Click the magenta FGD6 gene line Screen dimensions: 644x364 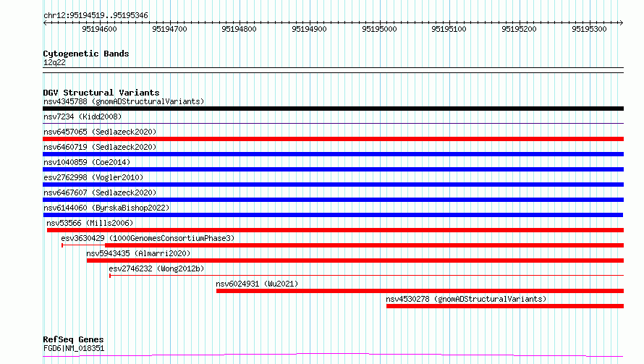pyautogui.click(x=333, y=355)
